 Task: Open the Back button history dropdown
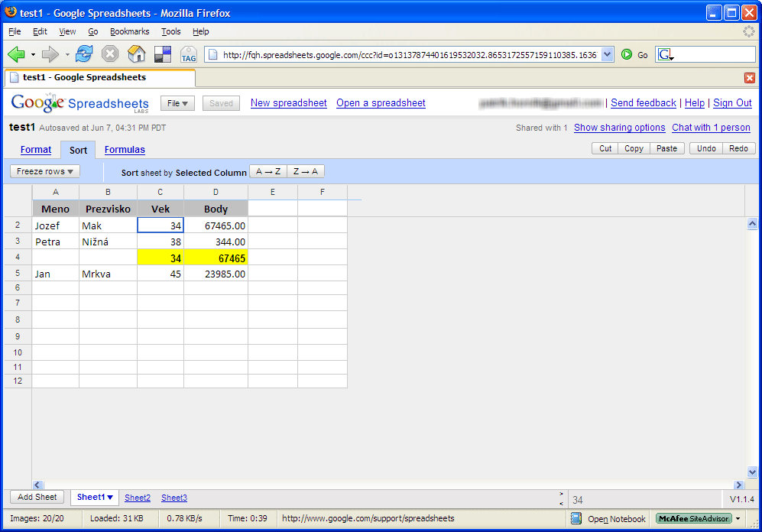click(33, 54)
